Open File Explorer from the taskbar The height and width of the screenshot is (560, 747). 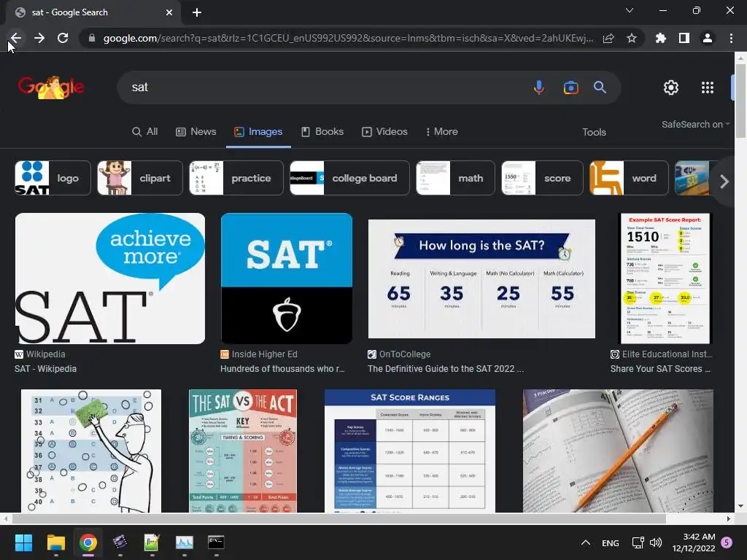55,542
